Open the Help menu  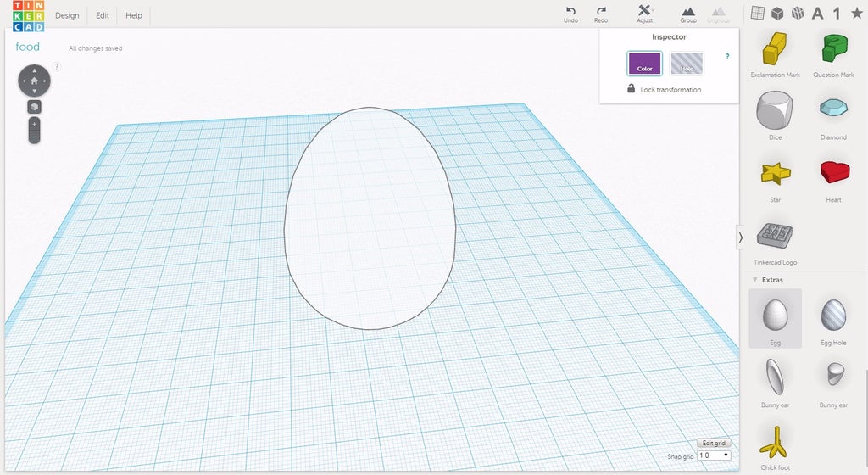click(x=133, y=15)
